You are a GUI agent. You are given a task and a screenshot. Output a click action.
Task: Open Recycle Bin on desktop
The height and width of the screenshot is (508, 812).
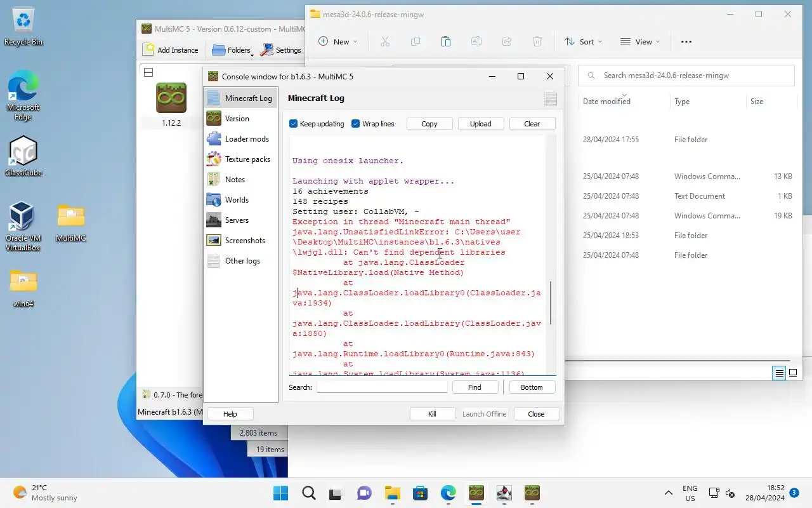[23, 27]
